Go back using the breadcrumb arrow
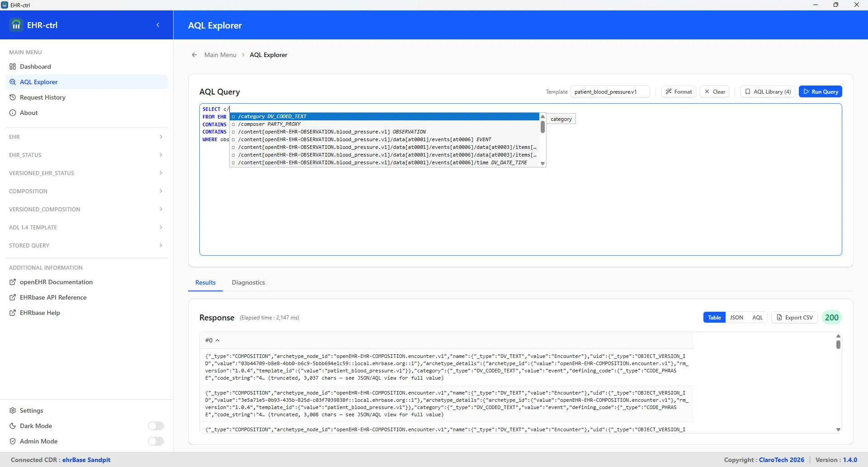The height and width of the screenshot is (467, 868). point(194,55)
